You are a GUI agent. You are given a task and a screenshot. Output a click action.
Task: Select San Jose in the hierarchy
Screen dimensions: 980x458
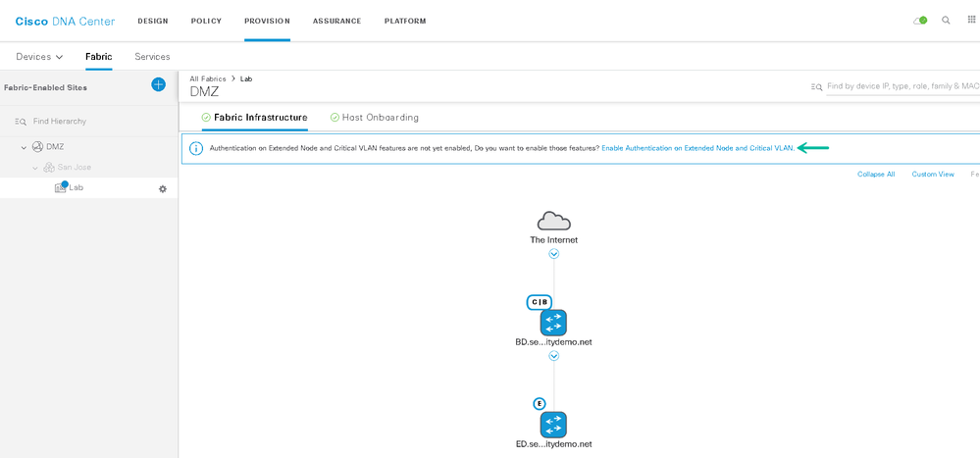pos(75,168)
